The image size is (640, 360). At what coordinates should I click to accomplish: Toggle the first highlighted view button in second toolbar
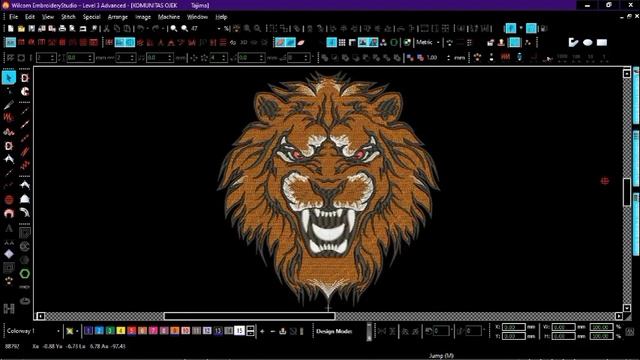10,42
